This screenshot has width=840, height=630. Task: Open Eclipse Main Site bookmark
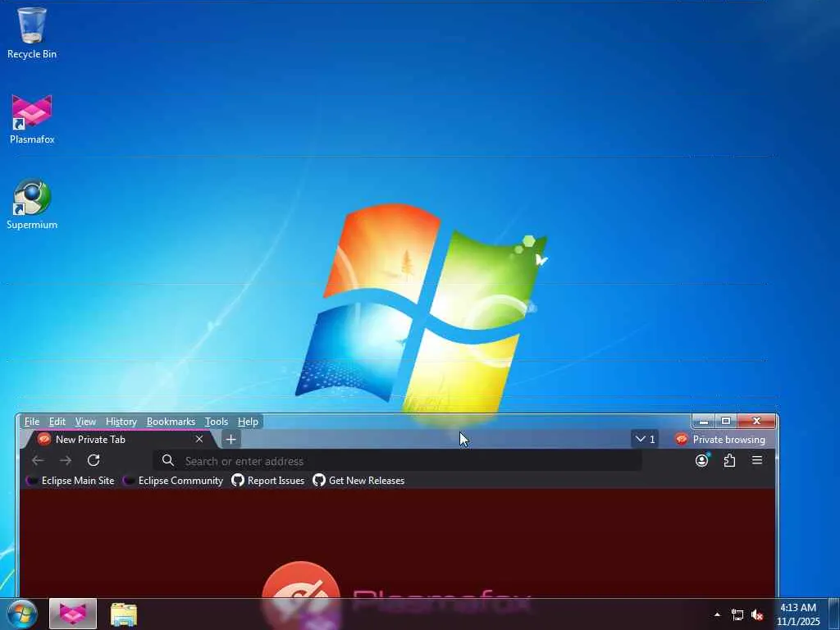(x=71, y=481)
